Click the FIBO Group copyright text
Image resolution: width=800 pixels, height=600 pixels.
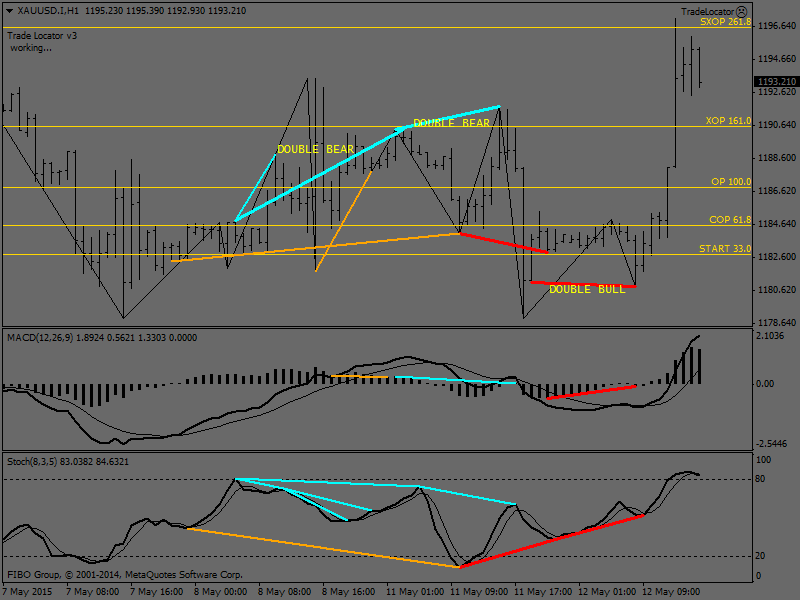(125, 575)
